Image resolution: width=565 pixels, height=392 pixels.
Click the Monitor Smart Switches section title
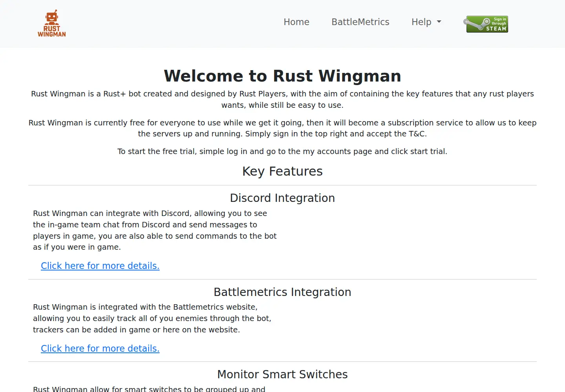282,374
